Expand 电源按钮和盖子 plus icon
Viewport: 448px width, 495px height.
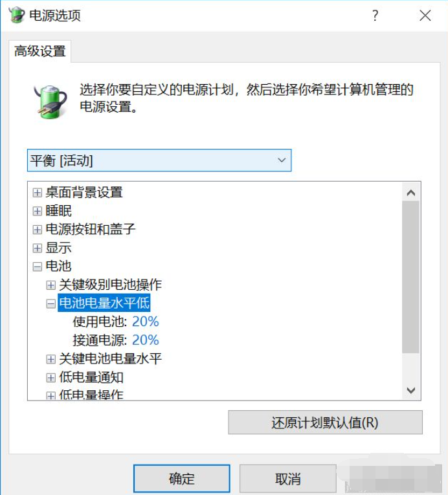(38, 230)
